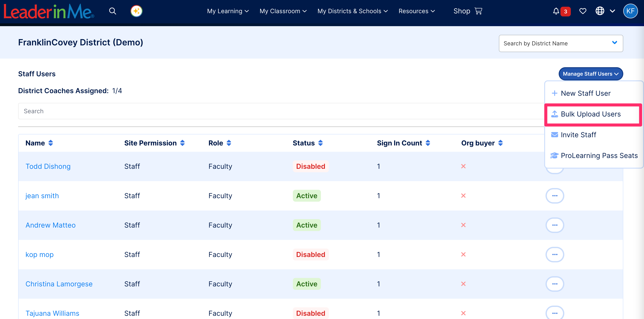Open Tajuana Williams' profile link
Image resolution: width=644 pixels, height=319 pixels.
pos(52,313)
